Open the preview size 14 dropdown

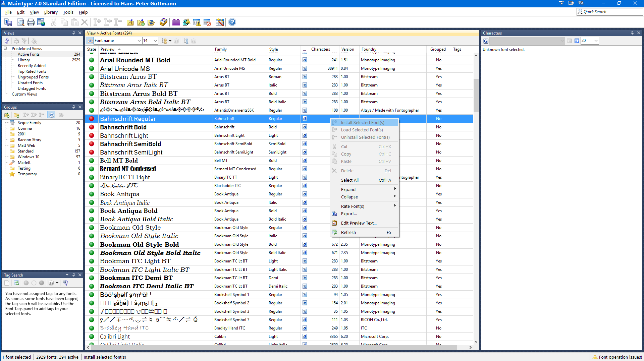coord(155,41)
